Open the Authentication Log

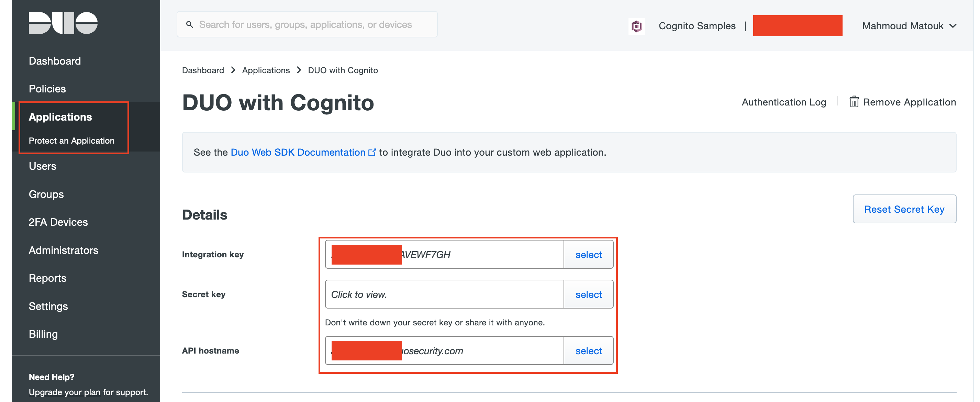pos(784,102)
